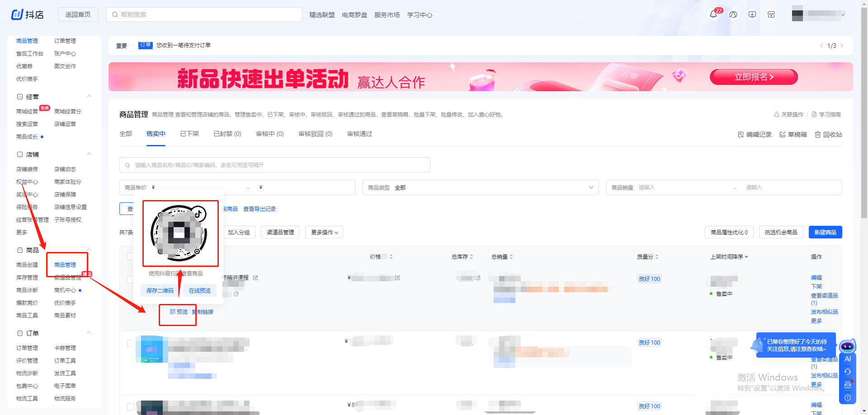Click the 立即报名 banner button
The height and width of the screenshot is (415, 868).
[754, 77]
